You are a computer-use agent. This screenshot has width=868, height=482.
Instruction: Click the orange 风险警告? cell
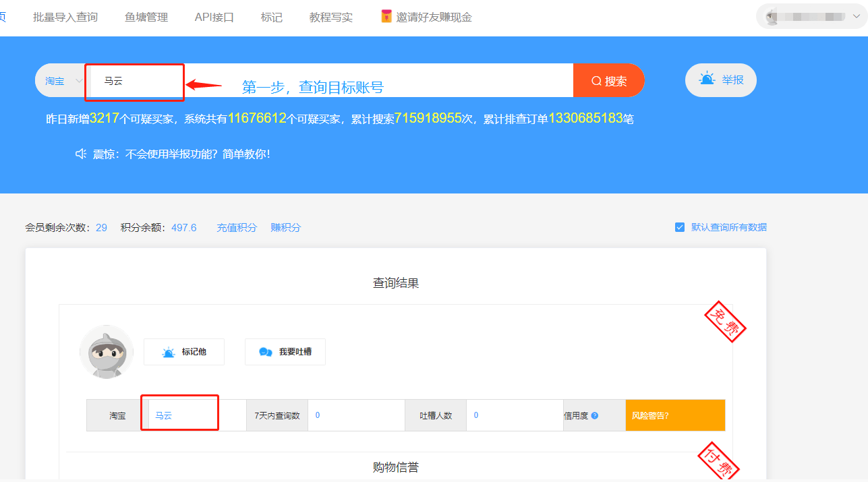click(675, 415)
